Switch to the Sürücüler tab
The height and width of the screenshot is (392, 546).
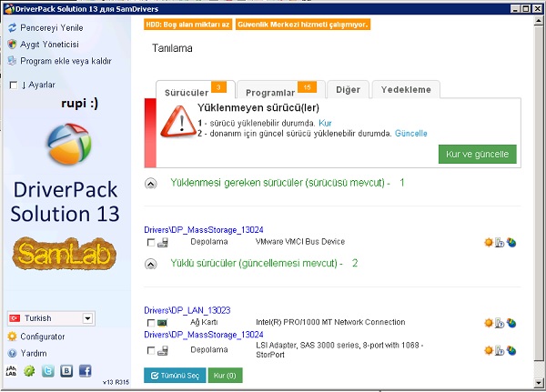(x=196, y=90)
